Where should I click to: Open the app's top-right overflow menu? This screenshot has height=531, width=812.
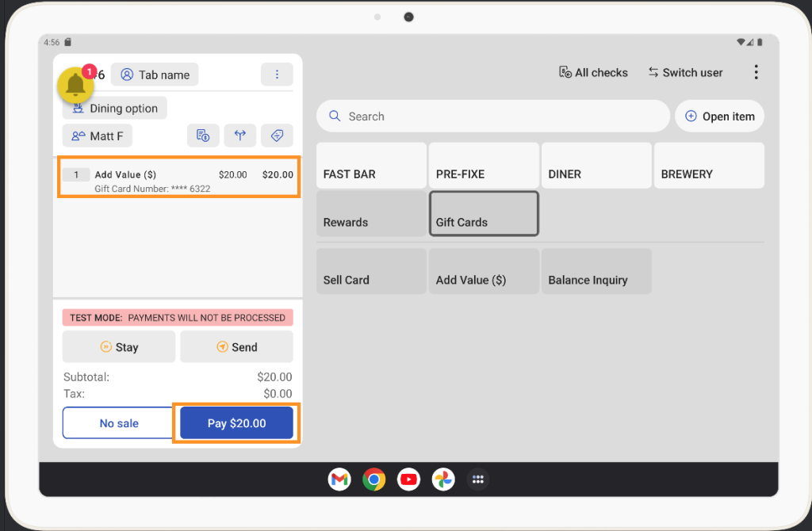coord(756,72)
